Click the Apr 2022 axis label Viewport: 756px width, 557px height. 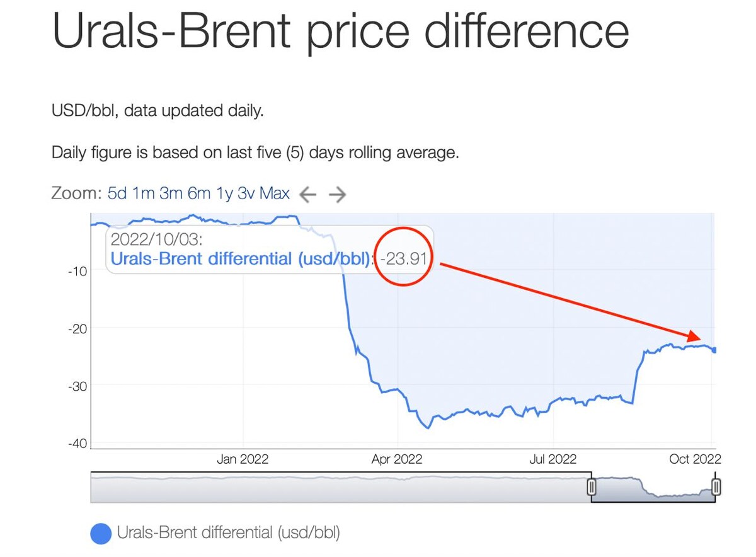(398, 459)
